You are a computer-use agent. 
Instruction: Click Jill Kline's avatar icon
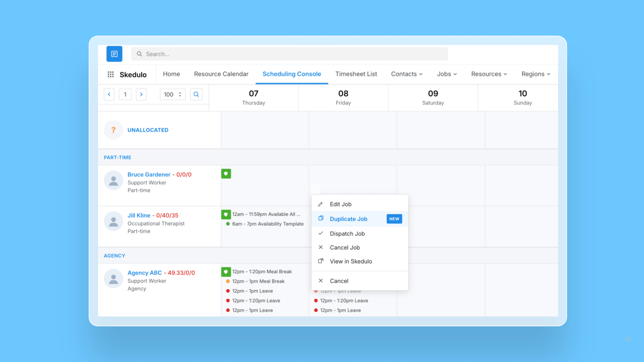coord(114,221)
